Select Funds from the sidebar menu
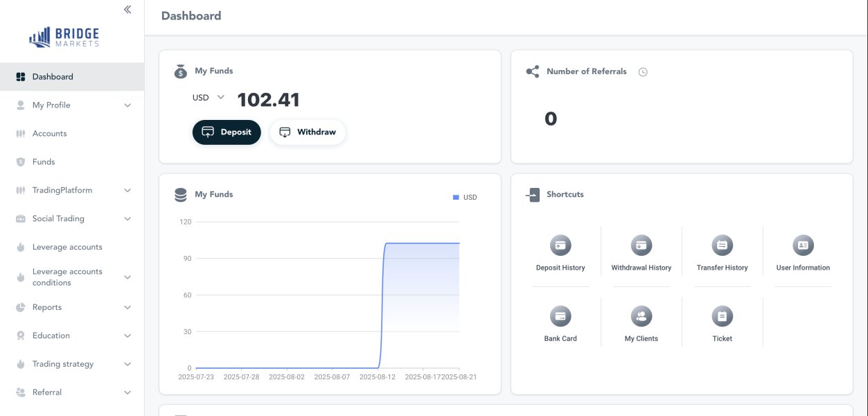 (43, 162)
